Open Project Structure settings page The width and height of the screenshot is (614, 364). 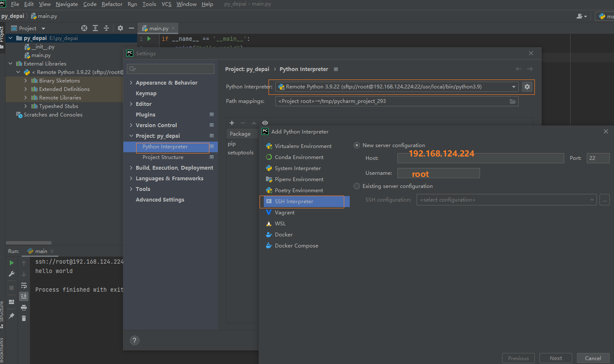point(163,157)
